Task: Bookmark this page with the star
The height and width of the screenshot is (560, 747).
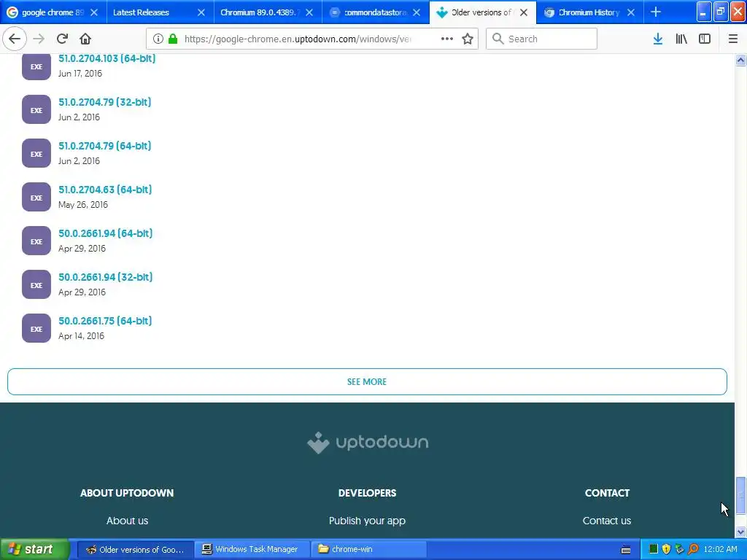Action: coord(468,39)
